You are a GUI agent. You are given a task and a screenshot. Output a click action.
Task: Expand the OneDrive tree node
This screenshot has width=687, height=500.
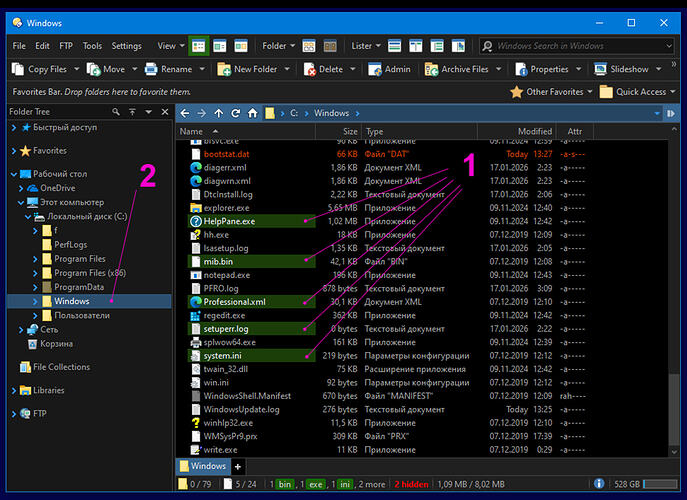pyautogui.click(x=21, y=188)
